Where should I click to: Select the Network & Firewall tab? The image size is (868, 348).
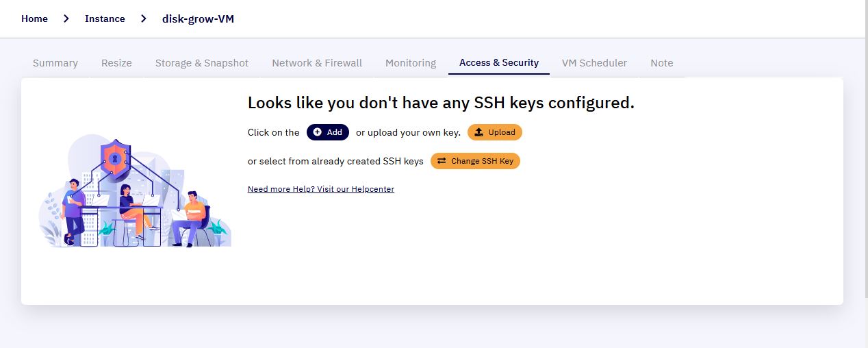point(317,63)
